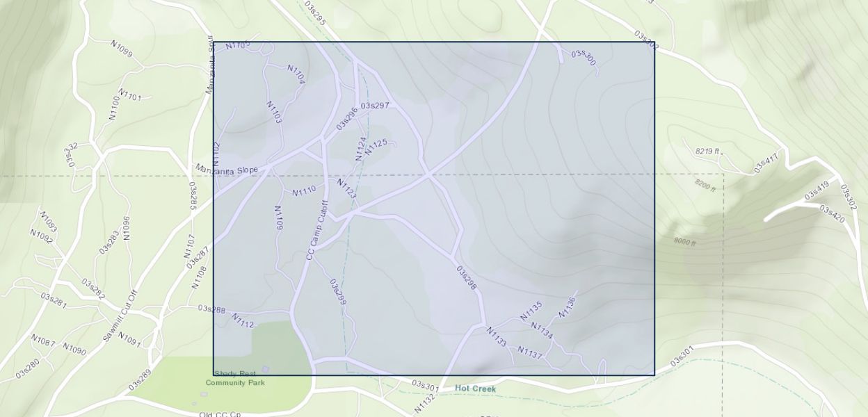868x417 pixels.
Task: Click the 03s297 road label
Action: (374, 106)
